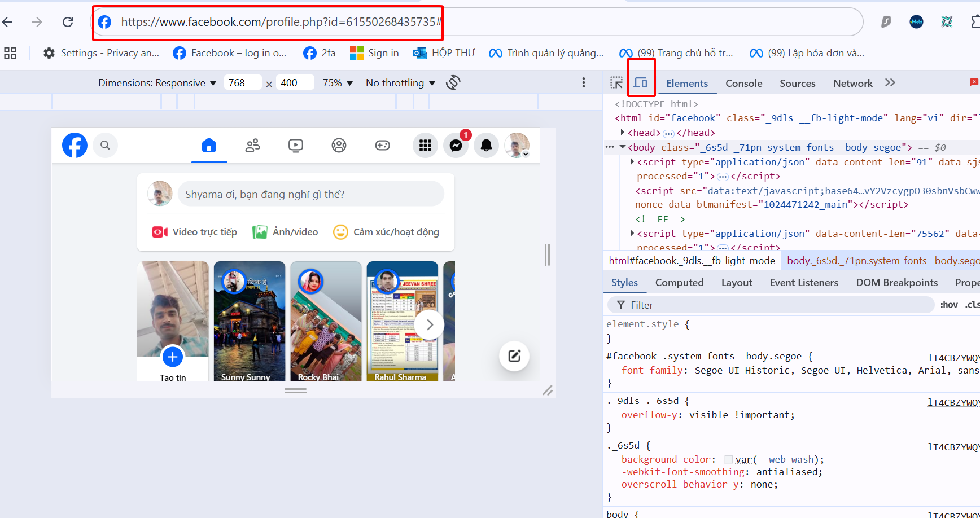
Task: Switch to the Computed styles tab
Action: click(x=679, y=283)
